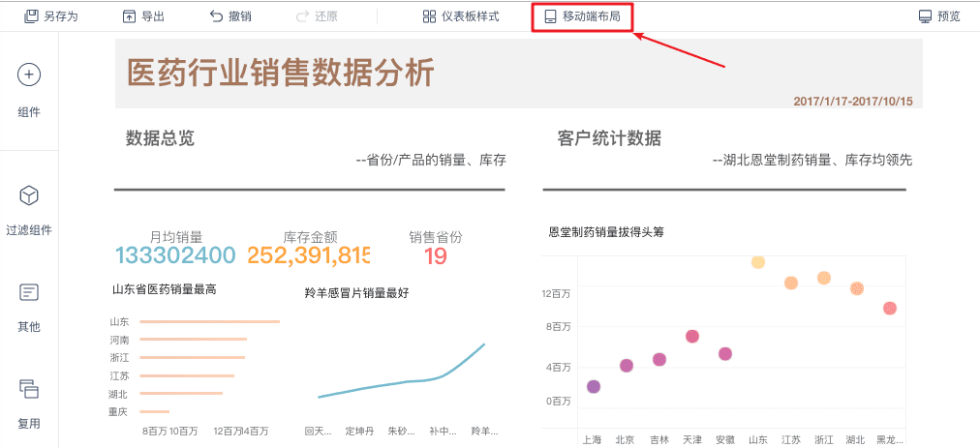Click the 移动端布局 label
Viewport: 980px width, 448px height.
click(x=592, y=16)
